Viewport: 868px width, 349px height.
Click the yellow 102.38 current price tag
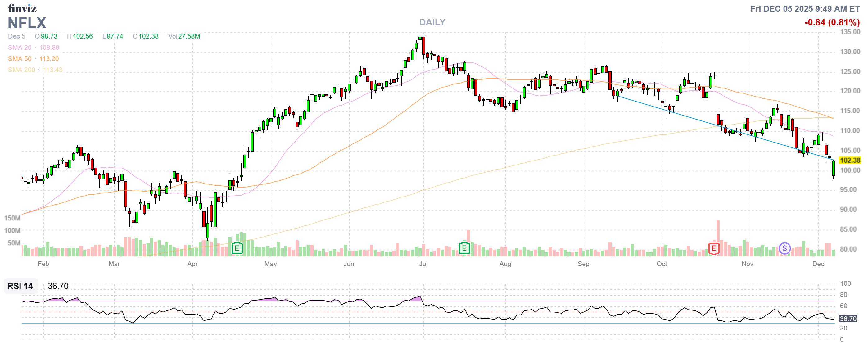pos(849,160)
